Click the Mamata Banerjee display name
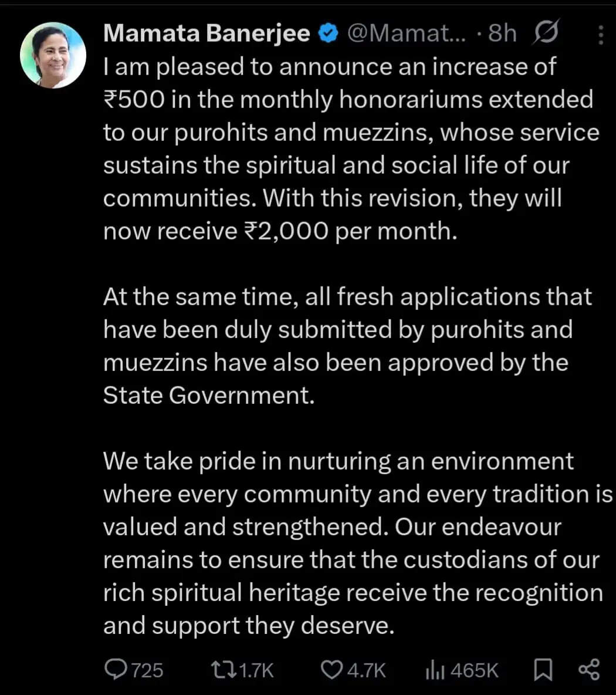Viewport: 616px width, 695px height. pos(207,33)
